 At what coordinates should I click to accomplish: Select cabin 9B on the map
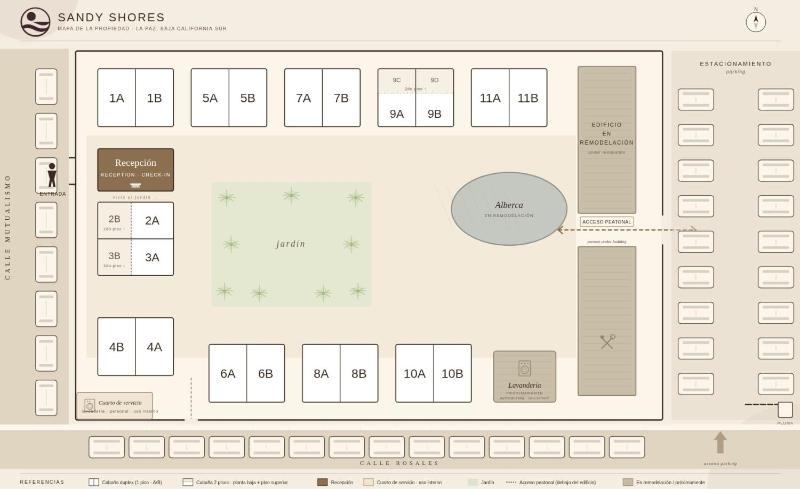tap(435, 110)
